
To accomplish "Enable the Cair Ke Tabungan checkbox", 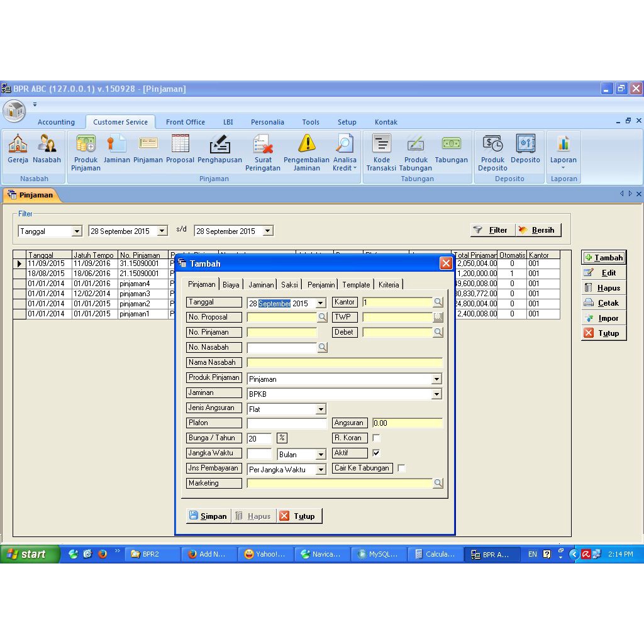I will point(401,468).
